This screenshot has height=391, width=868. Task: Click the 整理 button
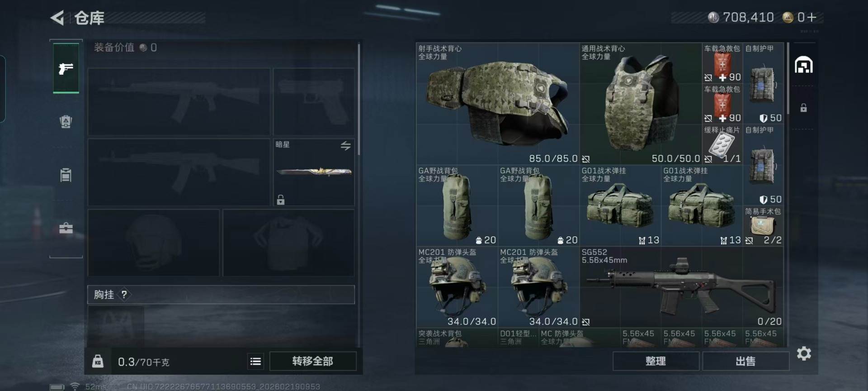pos(656,361)
